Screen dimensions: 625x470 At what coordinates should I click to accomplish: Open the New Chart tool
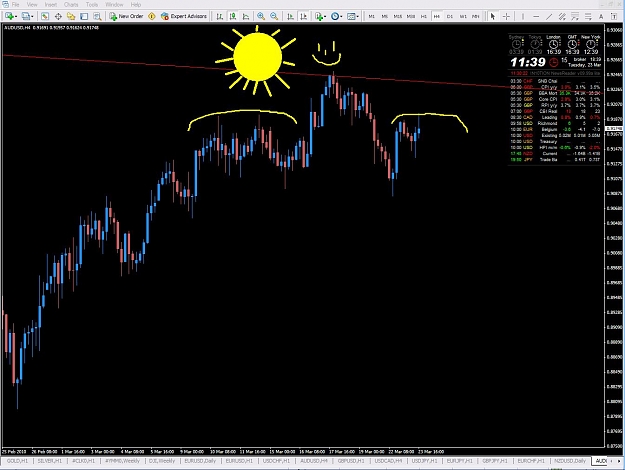coord(9,16)
